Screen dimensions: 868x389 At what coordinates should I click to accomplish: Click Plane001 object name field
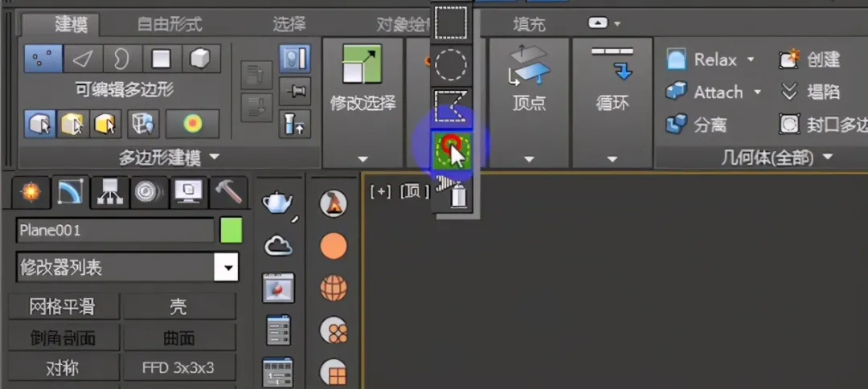point(115,230)
